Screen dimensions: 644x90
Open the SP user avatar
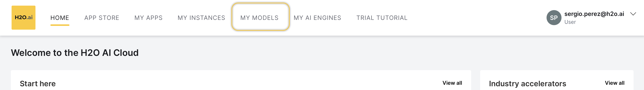554,18
